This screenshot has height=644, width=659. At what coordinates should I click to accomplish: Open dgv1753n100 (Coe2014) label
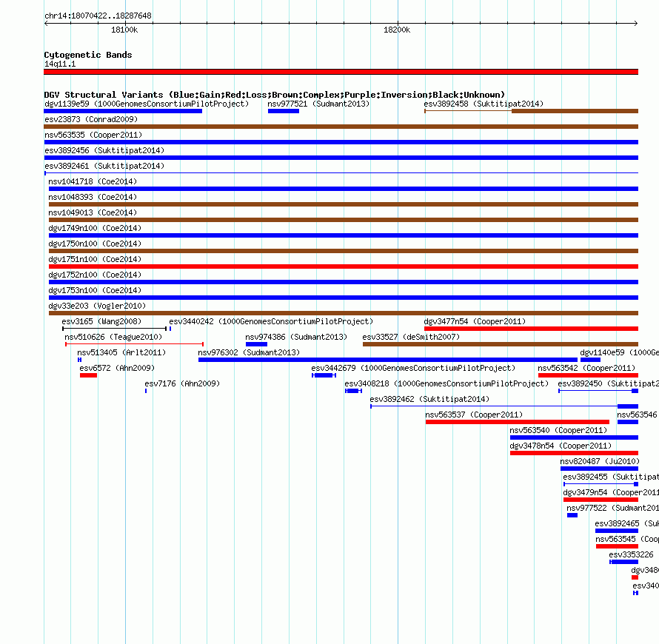(x=95, y=290)
